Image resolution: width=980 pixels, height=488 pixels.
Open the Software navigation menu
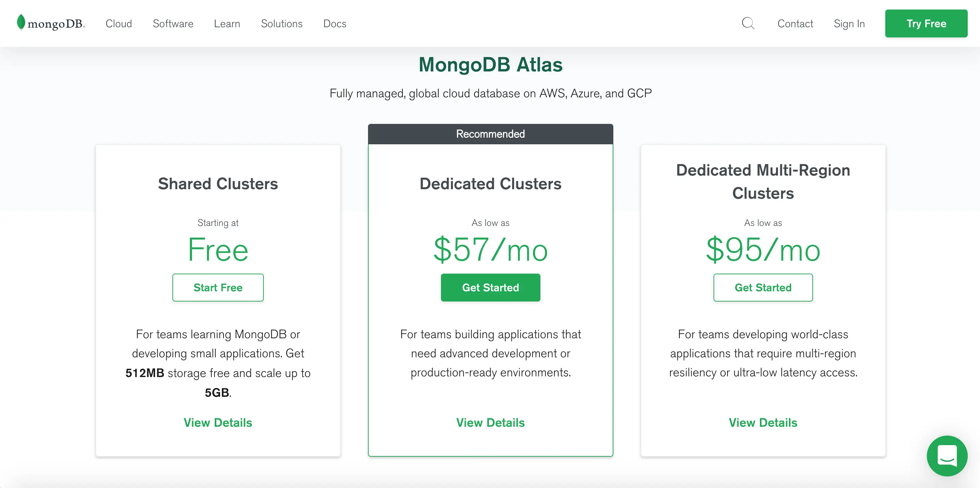click(173, 23)
